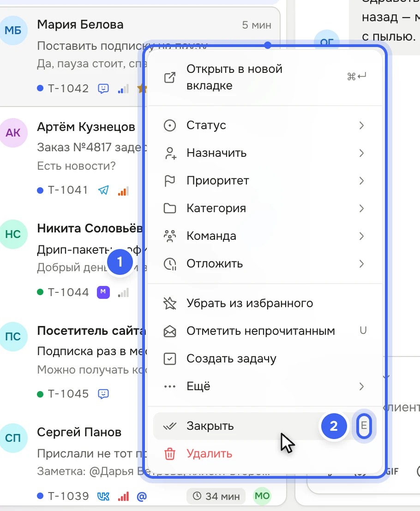The image size is (420, 511).
Task: Click the @ mention icon on T-1039
Action: click(142, 496)
